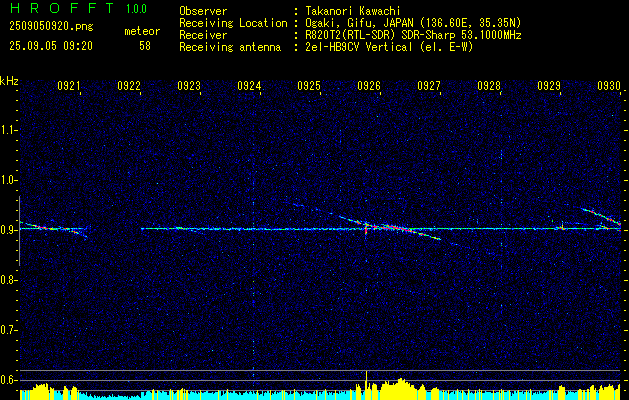Screen dimensions: 629x400
Task: Click the 1.0 kHz axis label
Action: (x=8, y=180)
